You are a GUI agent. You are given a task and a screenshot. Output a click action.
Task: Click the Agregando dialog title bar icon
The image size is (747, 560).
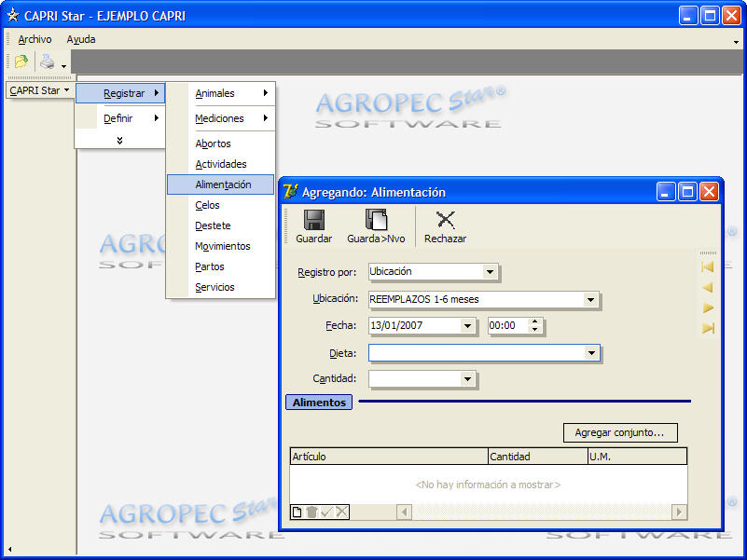291,192
